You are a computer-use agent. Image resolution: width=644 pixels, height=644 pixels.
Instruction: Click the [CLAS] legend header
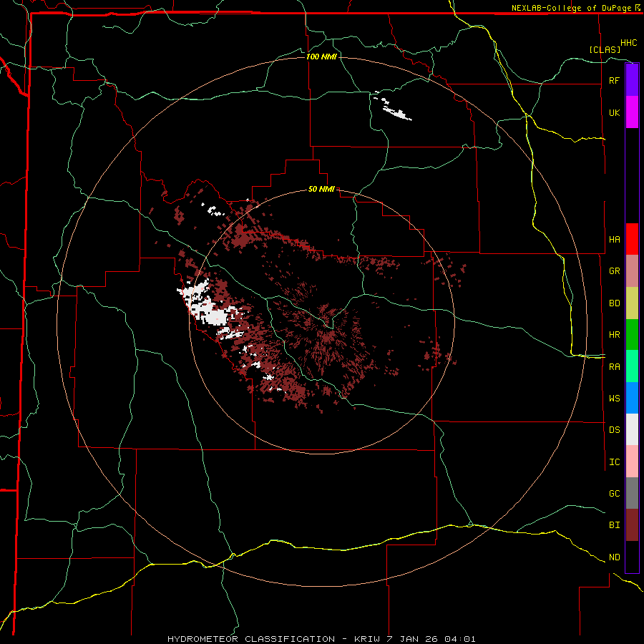click(605, 49)
